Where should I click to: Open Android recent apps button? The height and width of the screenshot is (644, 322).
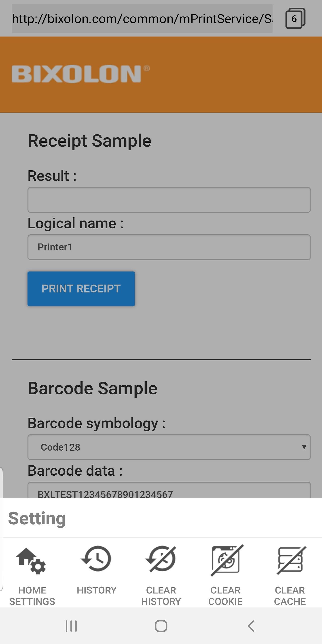[x=71, y=626]
